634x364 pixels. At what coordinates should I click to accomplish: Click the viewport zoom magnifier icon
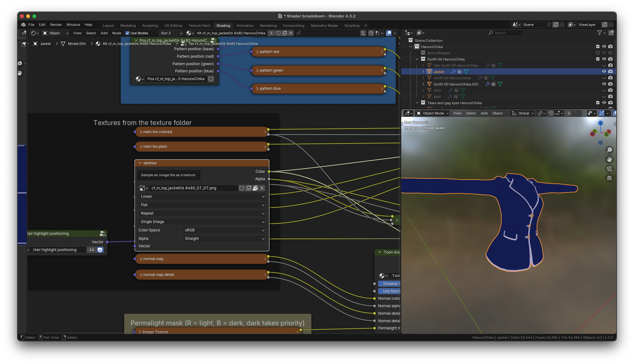(x=609, y=150)
